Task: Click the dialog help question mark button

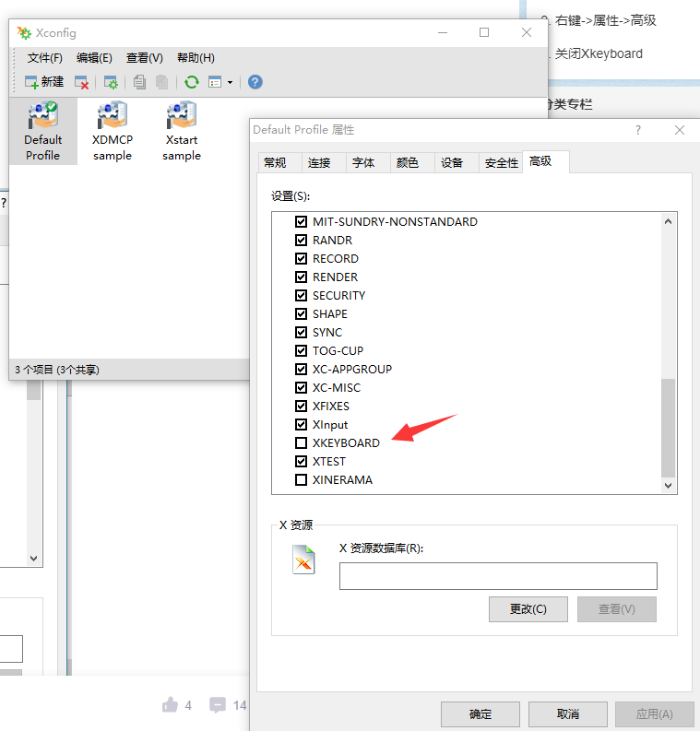Action: [638, 130]
